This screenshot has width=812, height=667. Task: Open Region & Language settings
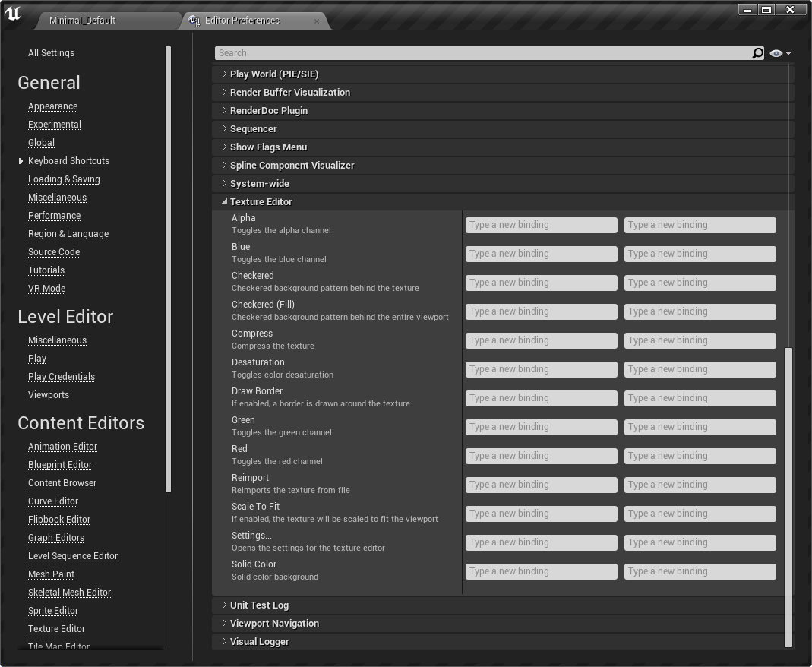coord(68,233)
